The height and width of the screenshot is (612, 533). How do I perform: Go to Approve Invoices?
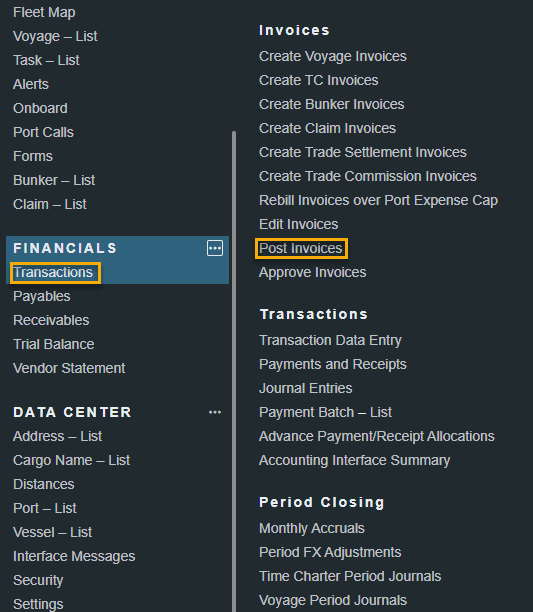[312, 272]
